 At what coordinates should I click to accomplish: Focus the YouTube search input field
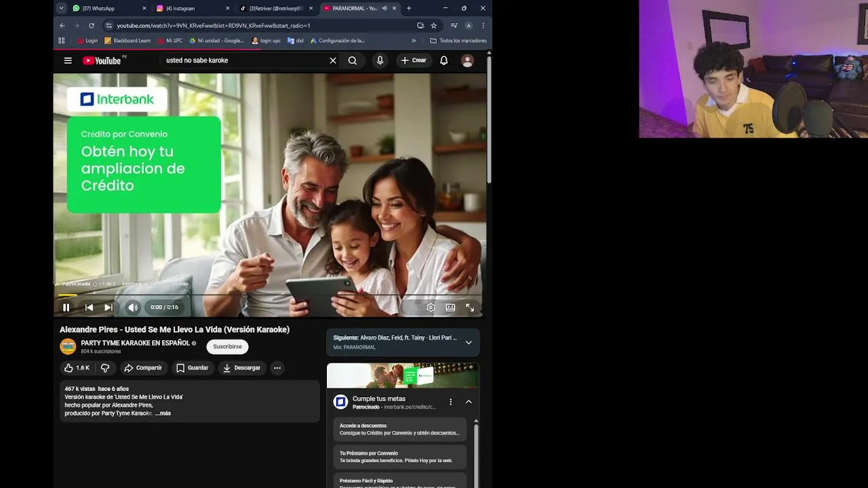coord(245,60)
